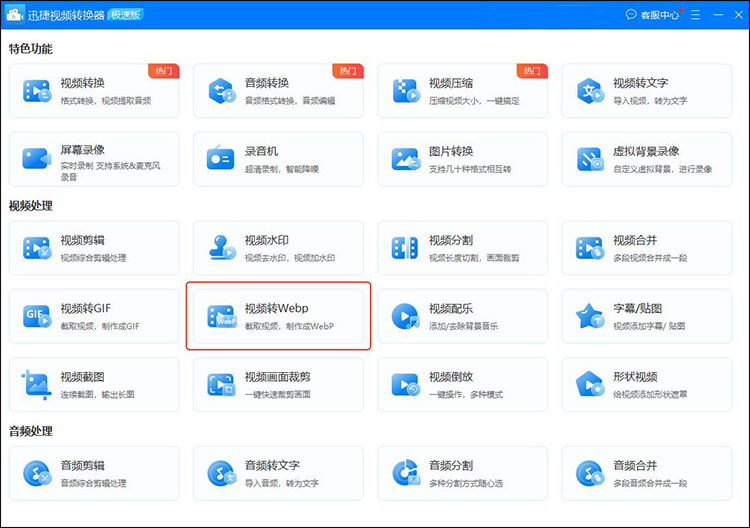750x528 pixels.
Task: Select the 视频压缩 compression icon
Action: click(x=406, y=91)
